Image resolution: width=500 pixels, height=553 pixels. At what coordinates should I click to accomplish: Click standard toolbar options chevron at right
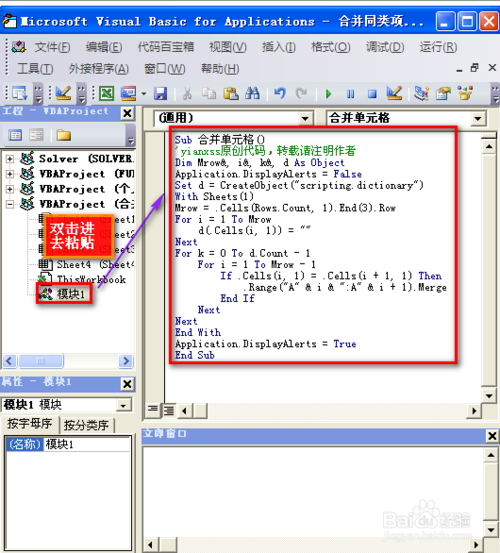[495, 93]
